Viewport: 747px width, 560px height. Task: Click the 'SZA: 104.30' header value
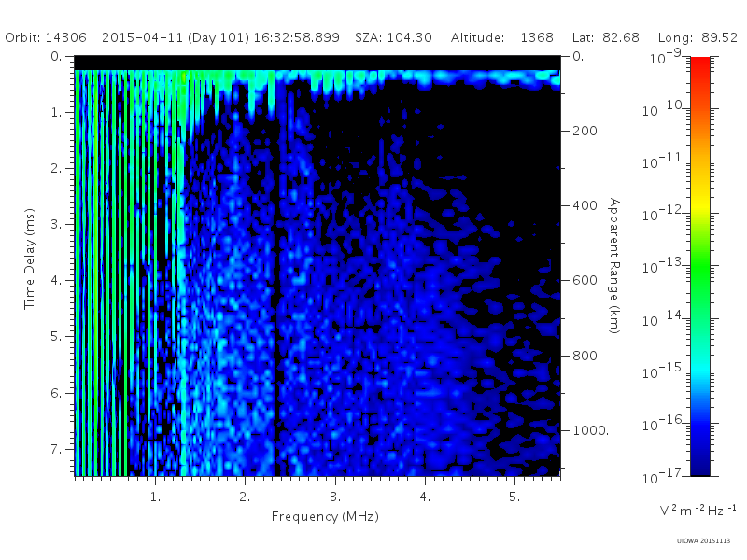click(393, 37)
